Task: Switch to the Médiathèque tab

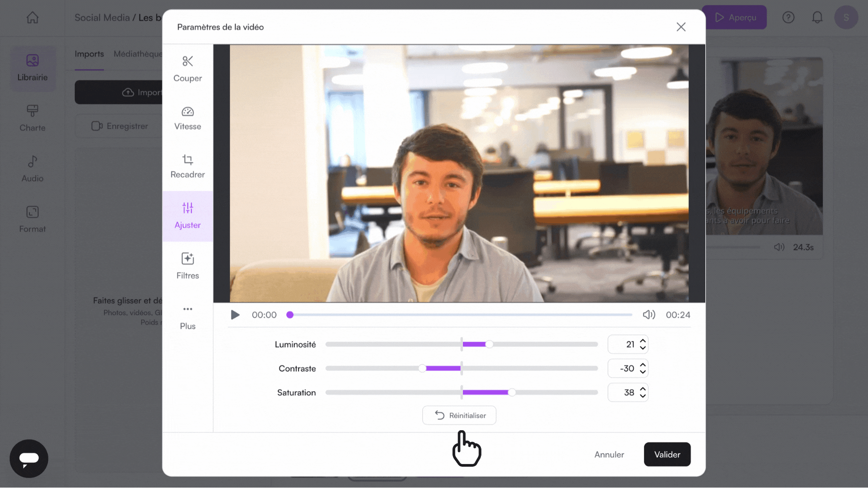Action: click(138, 54)
